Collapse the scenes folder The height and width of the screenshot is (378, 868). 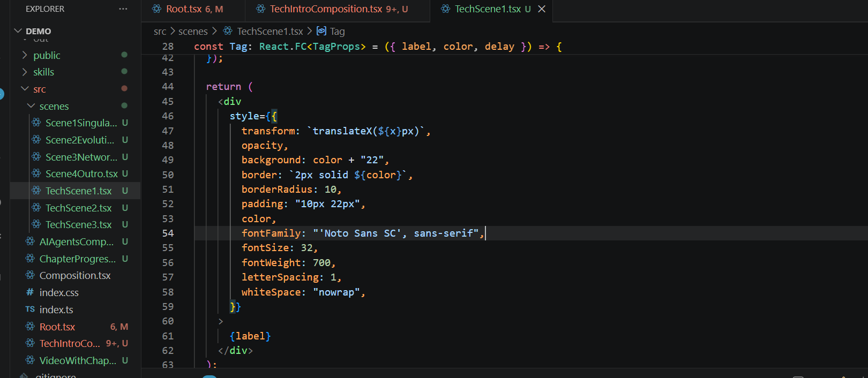(x=31, y=106)
